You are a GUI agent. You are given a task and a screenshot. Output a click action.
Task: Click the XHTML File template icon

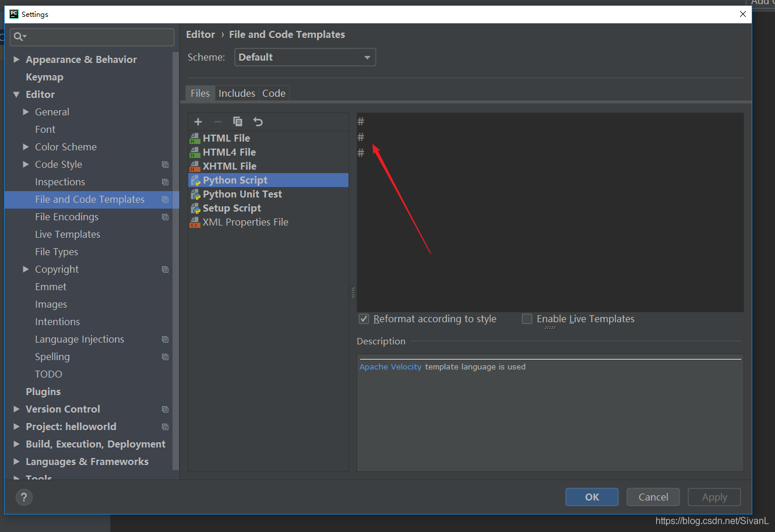(x=195, y=166)
